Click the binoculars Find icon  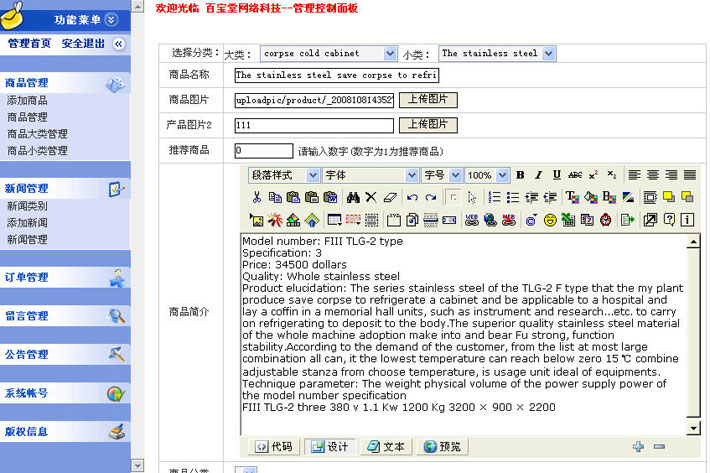click(x=353, y=197)
